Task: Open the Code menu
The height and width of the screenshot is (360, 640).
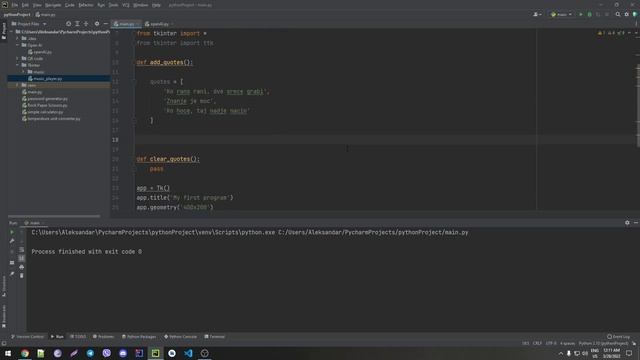Action: point(70,5)
